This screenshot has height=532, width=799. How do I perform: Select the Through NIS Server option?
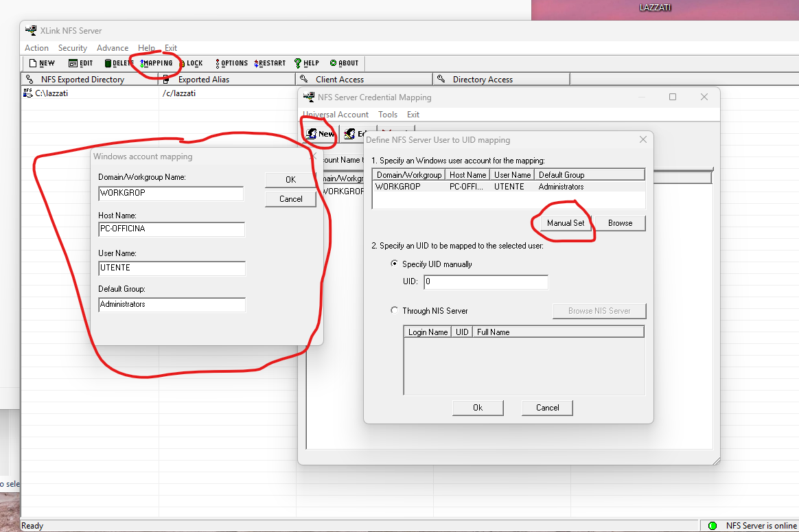pyautogui.click(x=394, y=310)
